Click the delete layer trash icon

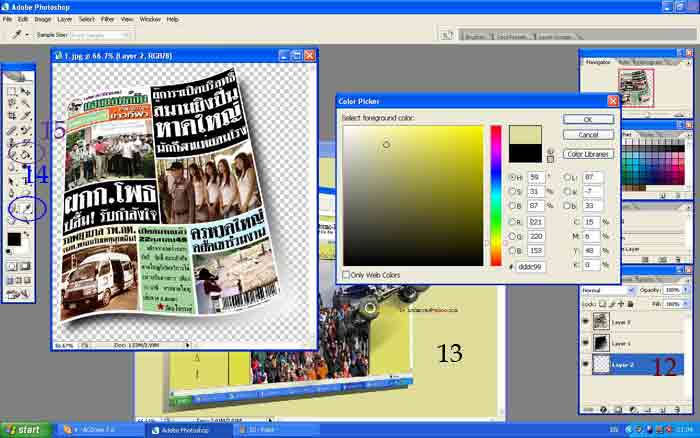pyautogui.click(x=678, y=410)
